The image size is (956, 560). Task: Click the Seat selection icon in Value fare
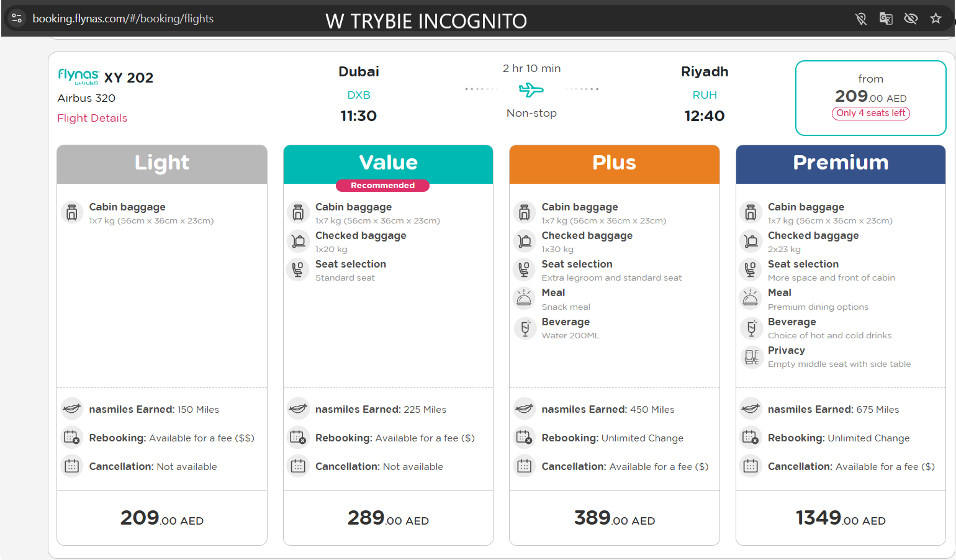click(x=298, y=269)
